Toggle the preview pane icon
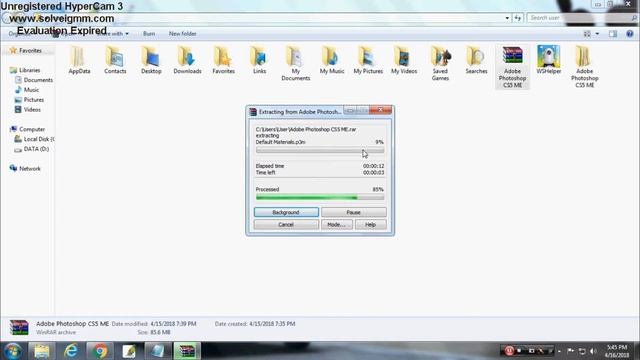 pyautogui.click(x=613, y=34)
